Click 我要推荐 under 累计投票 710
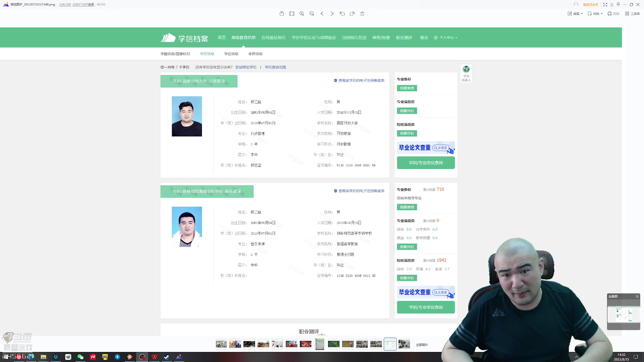The height and width of the screenshot is (362, 644). click(x=407, y=207)
